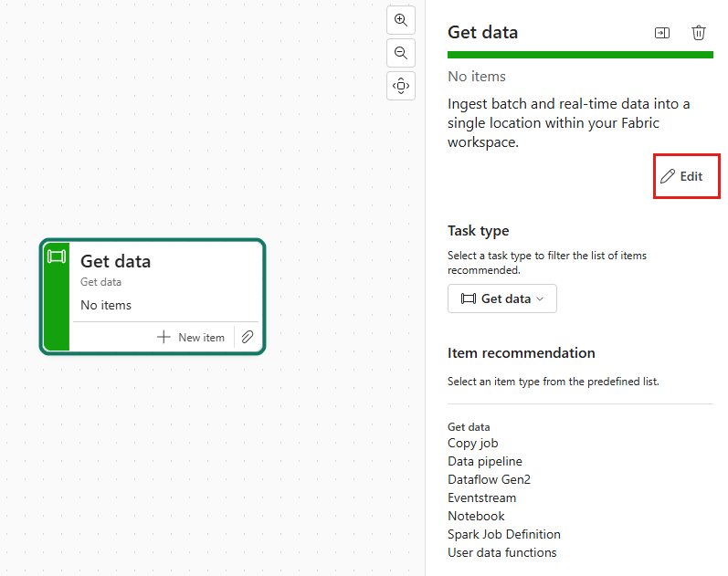Collapse the Get data details pane
Screen dimensions: 728x576
click(662, 33)
